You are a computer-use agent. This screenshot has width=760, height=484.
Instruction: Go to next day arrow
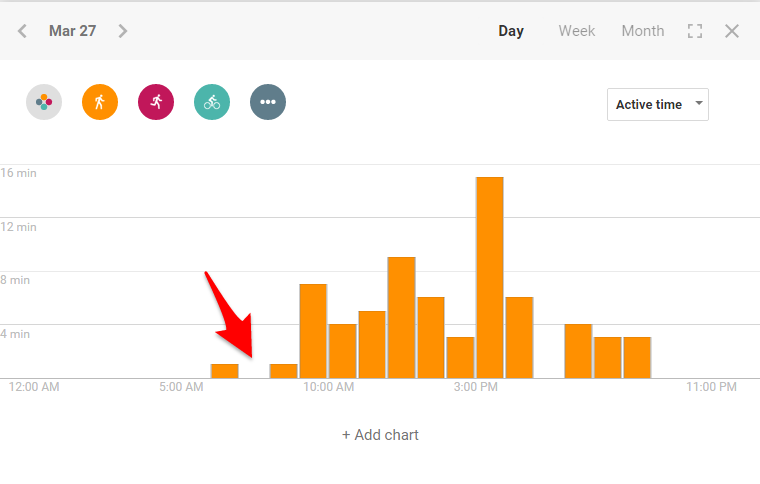click(x=123, y=31)
